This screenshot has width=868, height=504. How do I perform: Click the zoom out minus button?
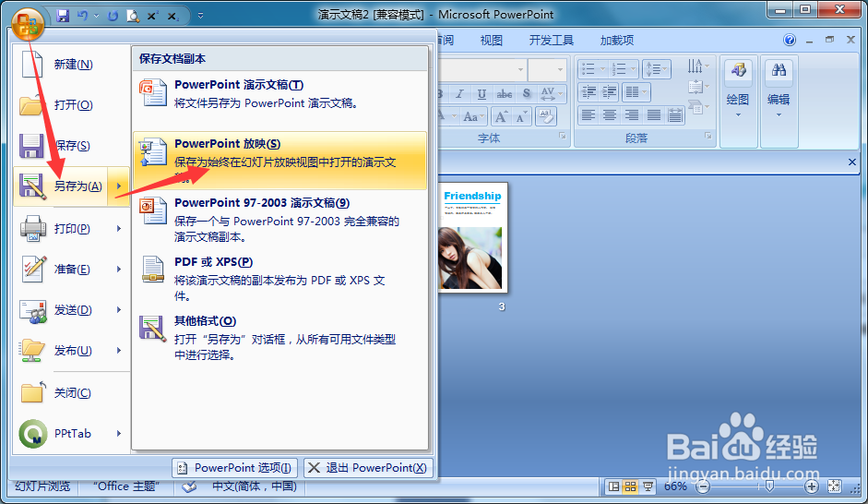[703, 486]
